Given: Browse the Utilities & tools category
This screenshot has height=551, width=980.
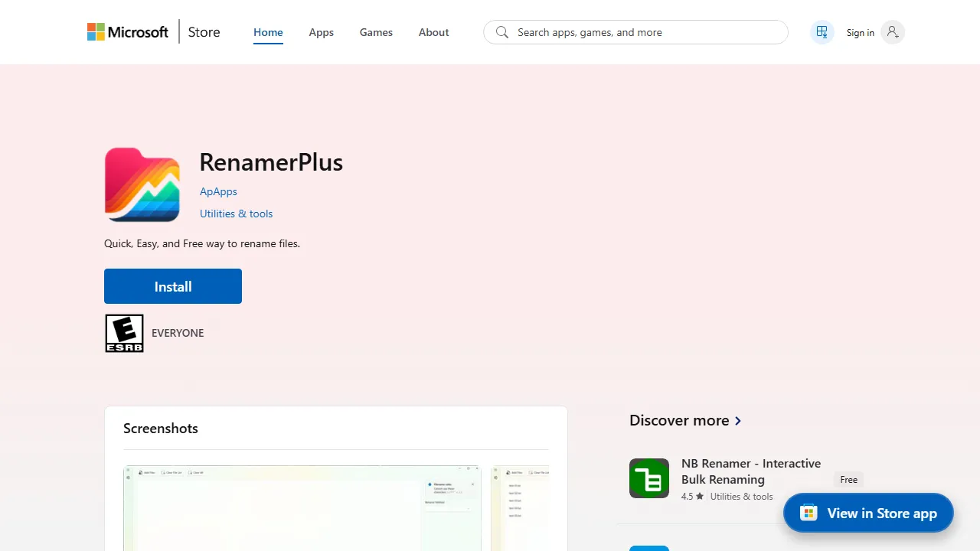Looking at the screenshot, I should [x=236, y=214].
